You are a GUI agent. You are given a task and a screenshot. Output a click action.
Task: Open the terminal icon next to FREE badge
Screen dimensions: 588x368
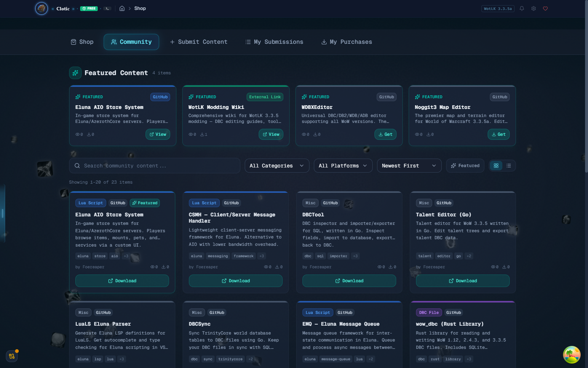[107, 8]
